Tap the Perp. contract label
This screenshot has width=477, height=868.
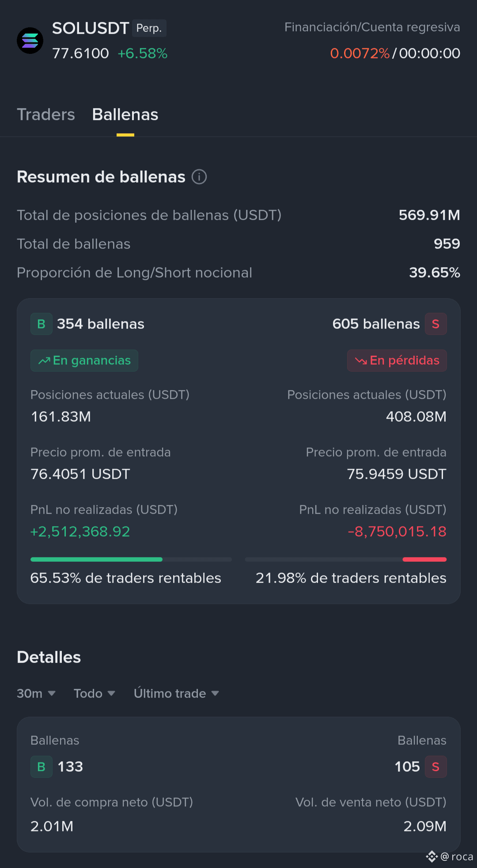point(149,28)
